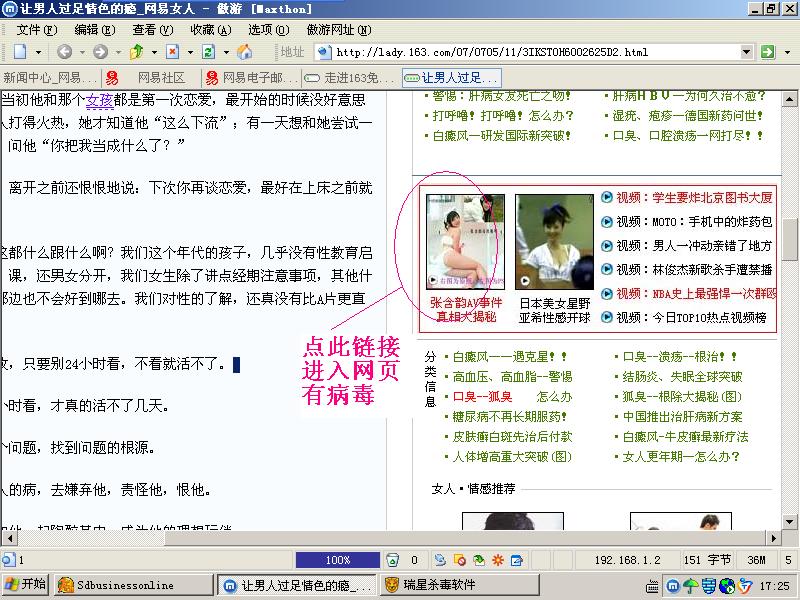Open the 编辑(E) menu
800x600 pixels.
click(95, 30)
